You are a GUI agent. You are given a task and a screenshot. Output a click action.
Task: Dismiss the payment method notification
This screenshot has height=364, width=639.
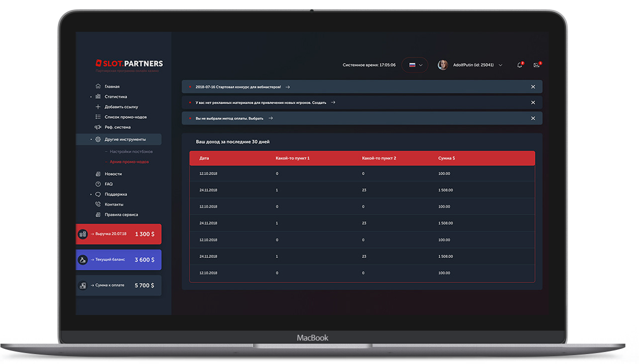533,118
